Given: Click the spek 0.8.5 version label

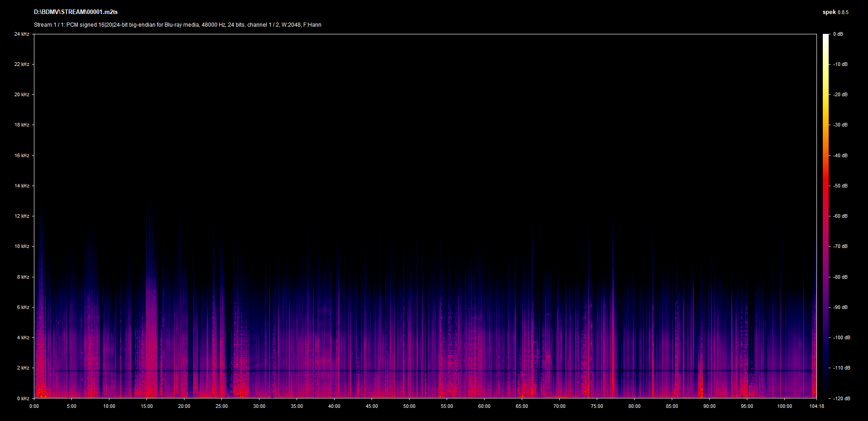Looking at the screenshot, I should [835, 12].
